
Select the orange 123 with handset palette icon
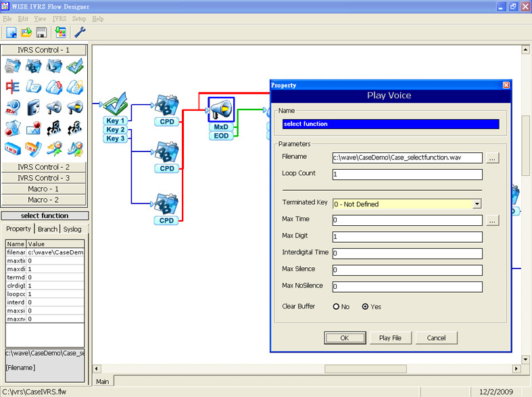pos(34,149)
